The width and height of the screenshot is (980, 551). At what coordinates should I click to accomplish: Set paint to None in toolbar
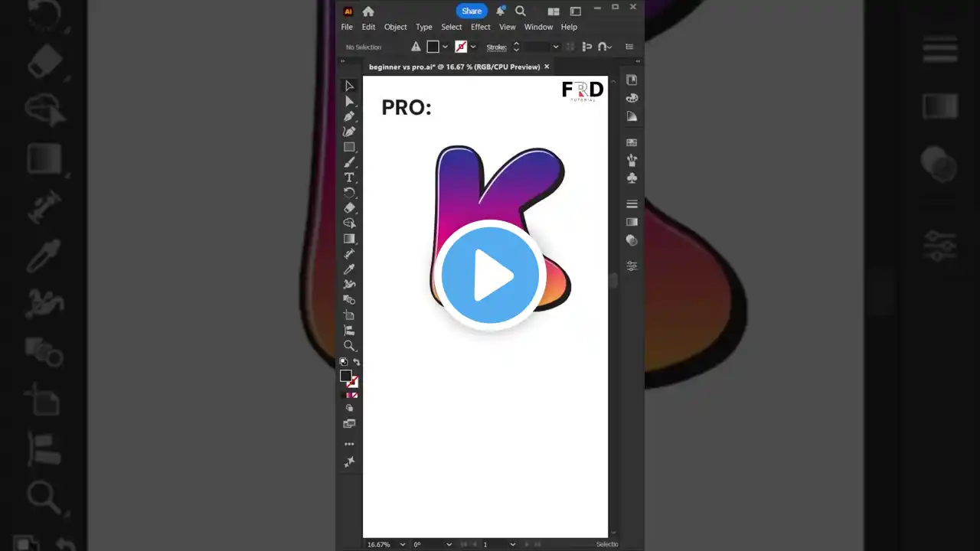click(x=354, y=396)
